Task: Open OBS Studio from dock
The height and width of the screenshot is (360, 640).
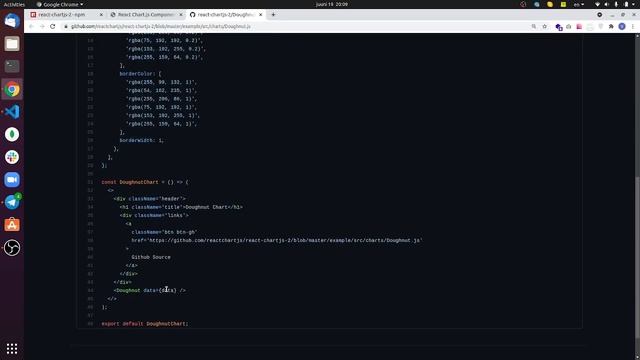Action: (12, 247)
